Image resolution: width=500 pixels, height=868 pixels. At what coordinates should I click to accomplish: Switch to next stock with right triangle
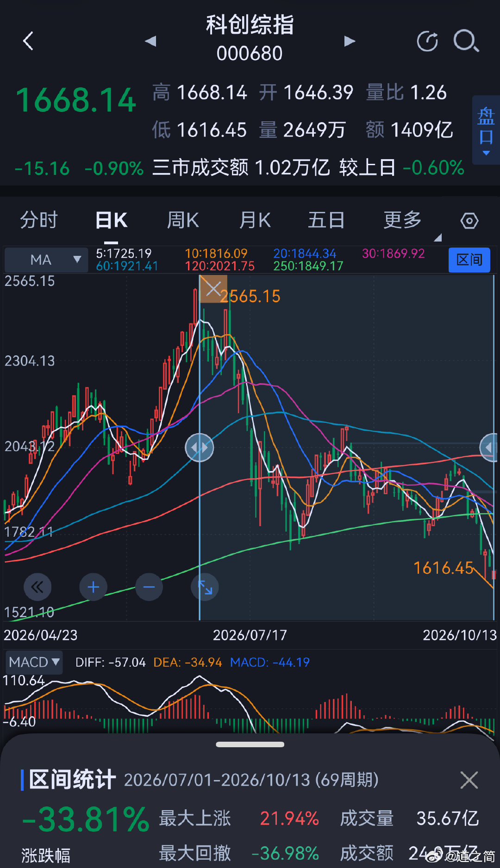point(350,41)
